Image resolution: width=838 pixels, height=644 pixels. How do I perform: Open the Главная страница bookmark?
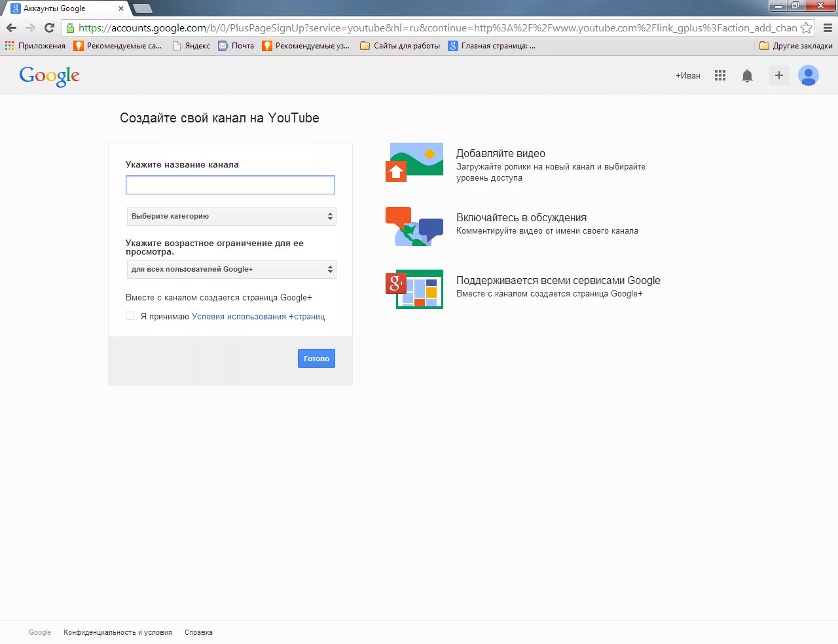click(492, 46)
